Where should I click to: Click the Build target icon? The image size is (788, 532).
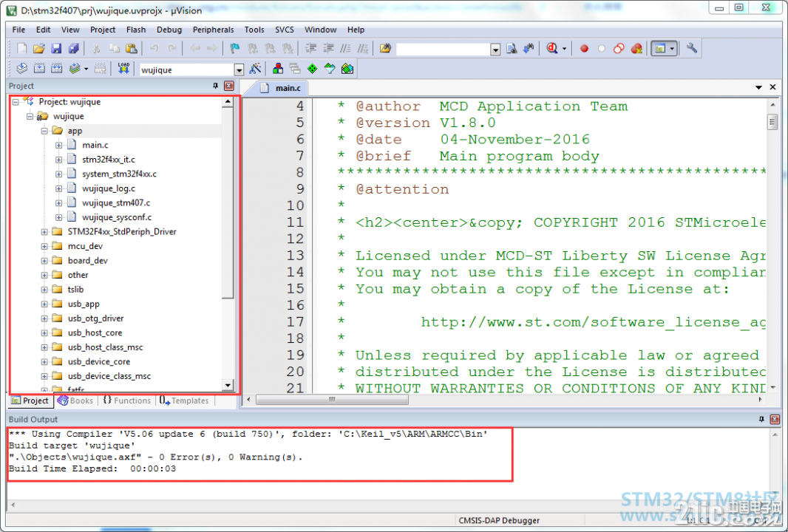39,69
